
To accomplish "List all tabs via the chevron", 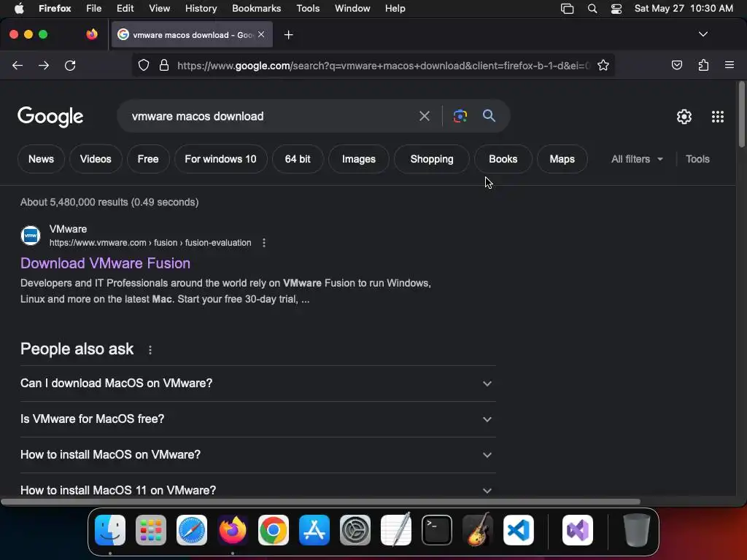I will (x=703, y=34).
